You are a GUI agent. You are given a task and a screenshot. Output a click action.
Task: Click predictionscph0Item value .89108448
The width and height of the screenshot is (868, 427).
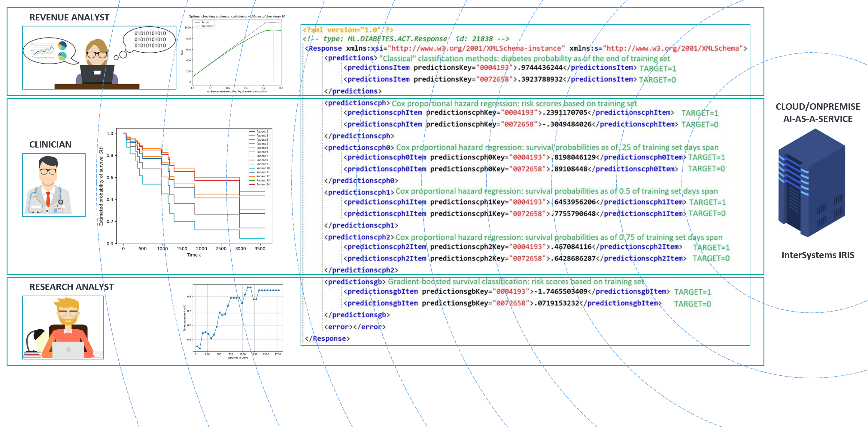click(x=569, y=169)
